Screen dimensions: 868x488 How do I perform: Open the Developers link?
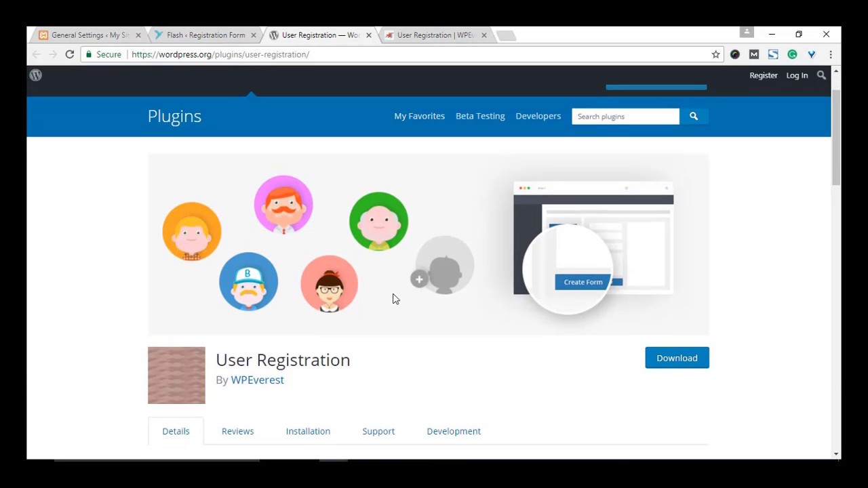coord(538,116)
